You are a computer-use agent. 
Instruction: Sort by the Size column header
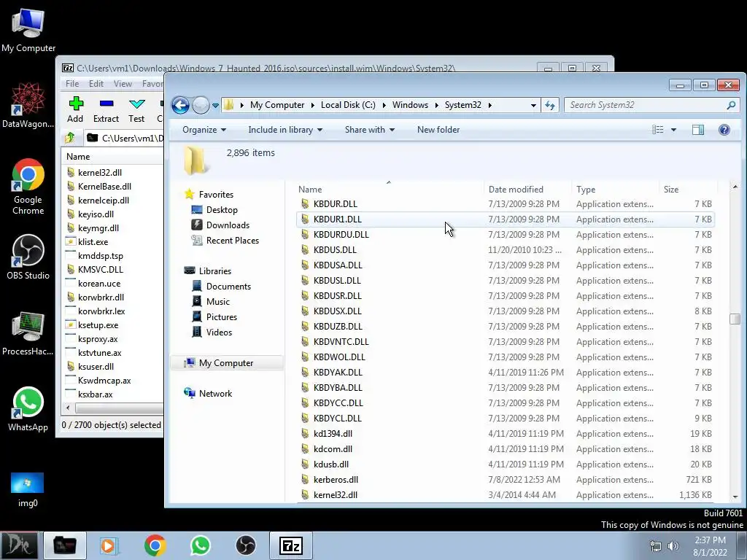tap(687, 190)
